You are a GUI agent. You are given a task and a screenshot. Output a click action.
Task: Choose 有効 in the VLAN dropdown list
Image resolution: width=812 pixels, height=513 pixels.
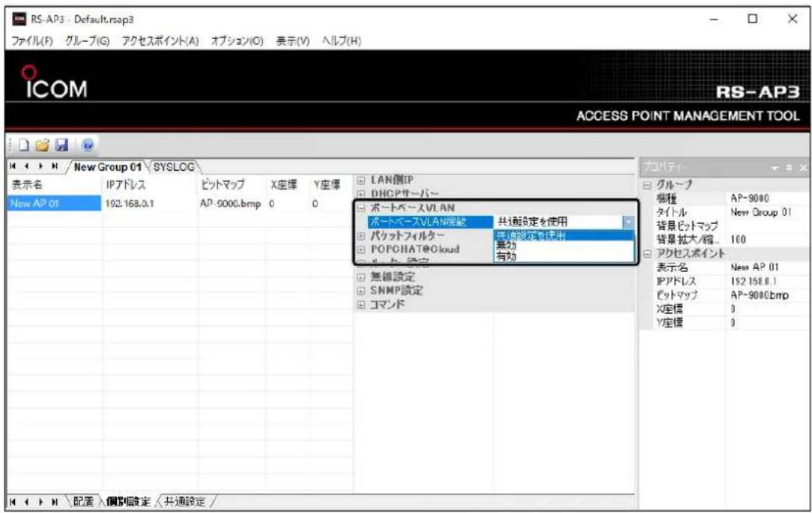tap(564, 255)
